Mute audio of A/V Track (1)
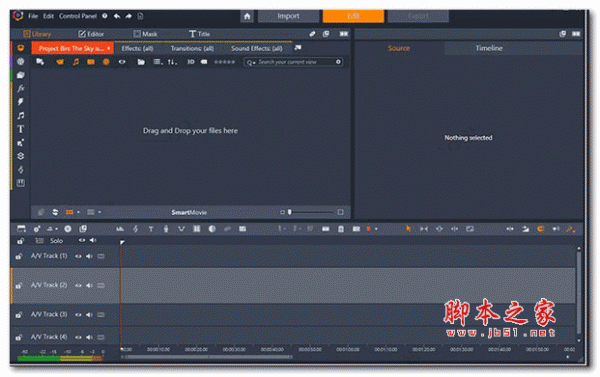Image resolution: width=600 pixels, height=377 pixels. [x=89, y=256]
